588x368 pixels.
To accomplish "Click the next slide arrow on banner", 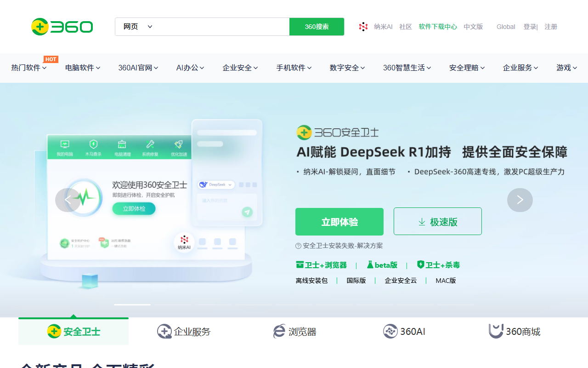I will (520, 200).
